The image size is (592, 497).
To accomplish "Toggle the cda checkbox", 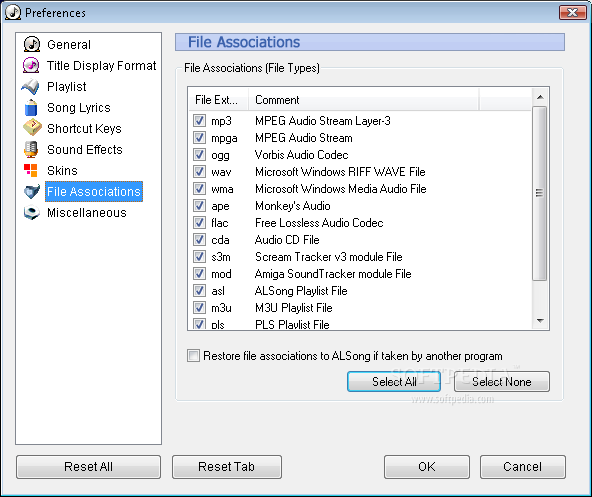I will coord(199,239).
